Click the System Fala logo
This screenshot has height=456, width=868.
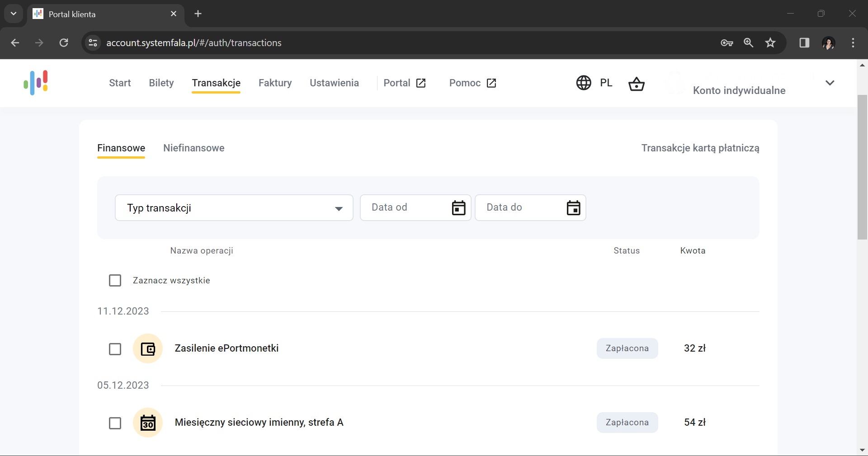coord(36,83)
